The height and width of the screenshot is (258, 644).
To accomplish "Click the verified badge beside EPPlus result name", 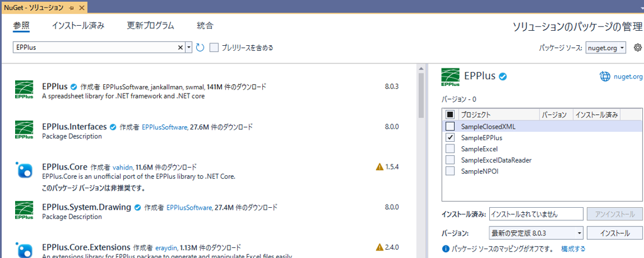I will point(74,87).
